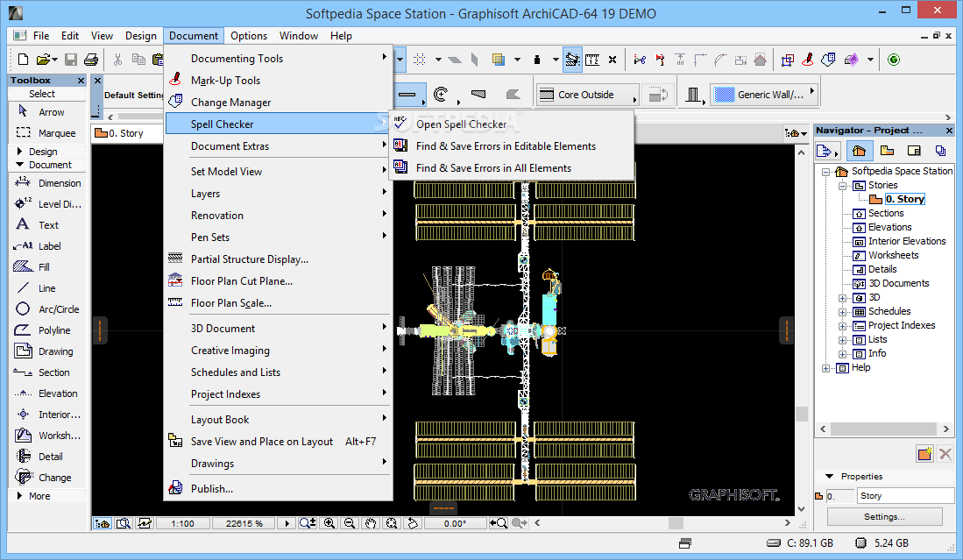Click the canvas vertical scrollbar down arrow
This screenshot has width=963, height=560.
tap(802, 509)
